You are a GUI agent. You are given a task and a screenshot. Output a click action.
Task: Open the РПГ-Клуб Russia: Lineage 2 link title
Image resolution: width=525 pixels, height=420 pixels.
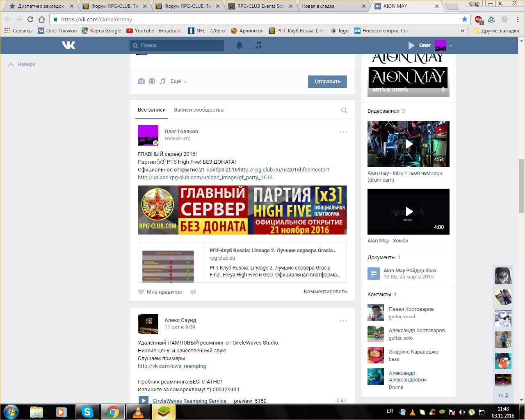(273, 250)
